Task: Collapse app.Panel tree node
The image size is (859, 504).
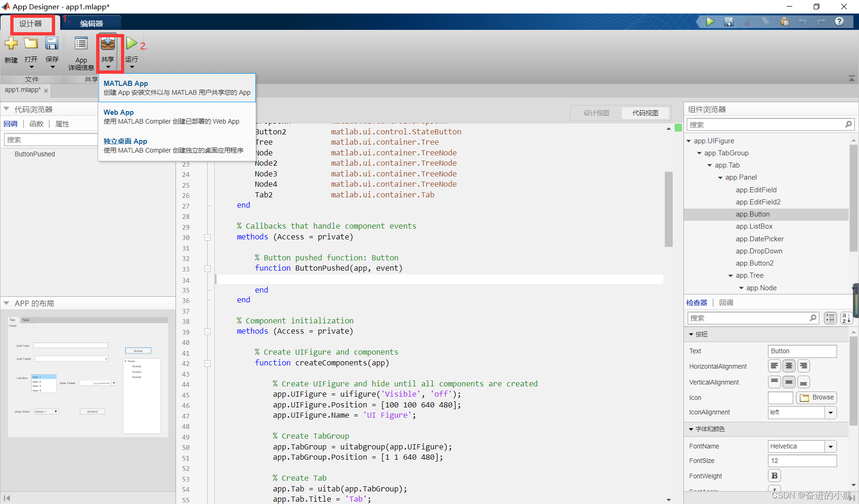Action: [720, 178]
